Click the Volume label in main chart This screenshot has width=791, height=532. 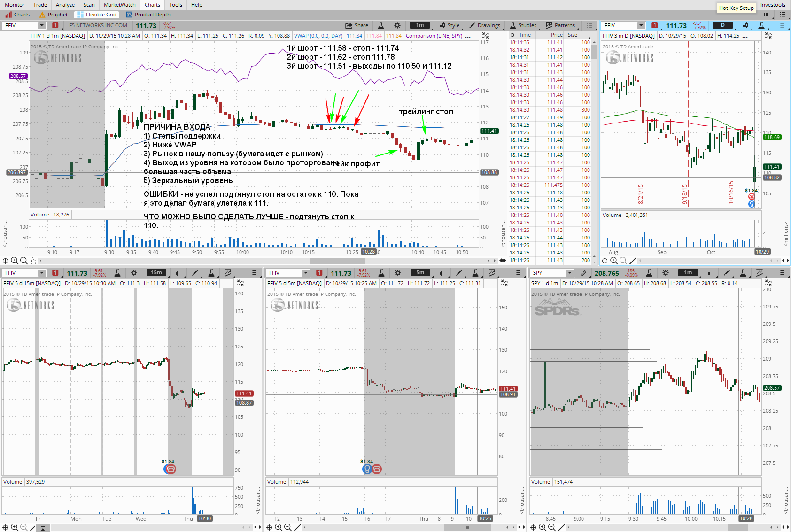(40, 215)
